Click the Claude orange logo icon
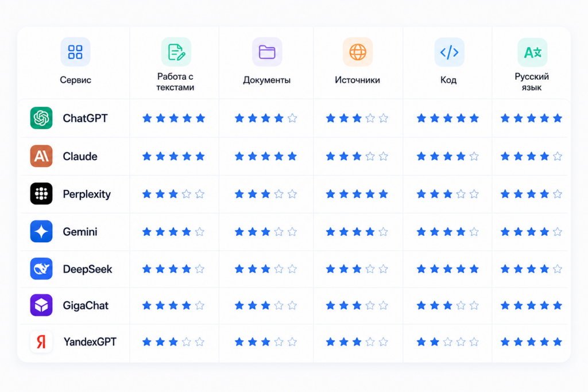 [41, 156]
